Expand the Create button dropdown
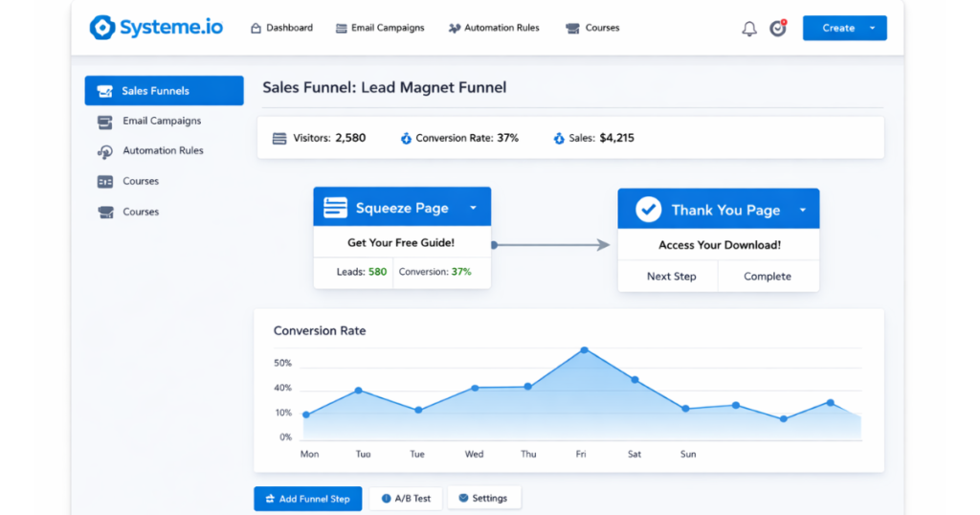The width and height of the screenshot is (980, 515). coord(872,29)
